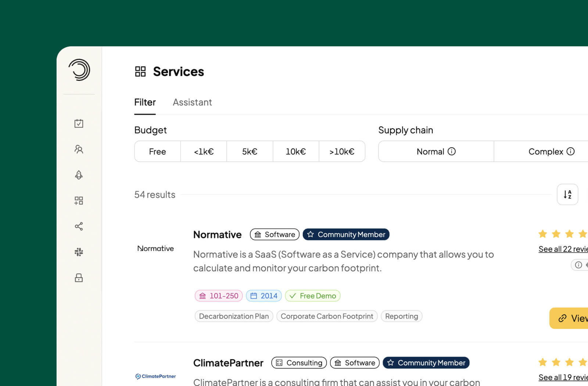
Task: Open the Normative service title
Action: point(218,235)
